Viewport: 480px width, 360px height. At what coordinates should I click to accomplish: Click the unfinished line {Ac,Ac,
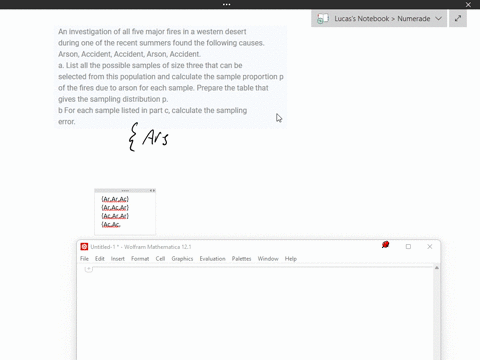[111, 225]
